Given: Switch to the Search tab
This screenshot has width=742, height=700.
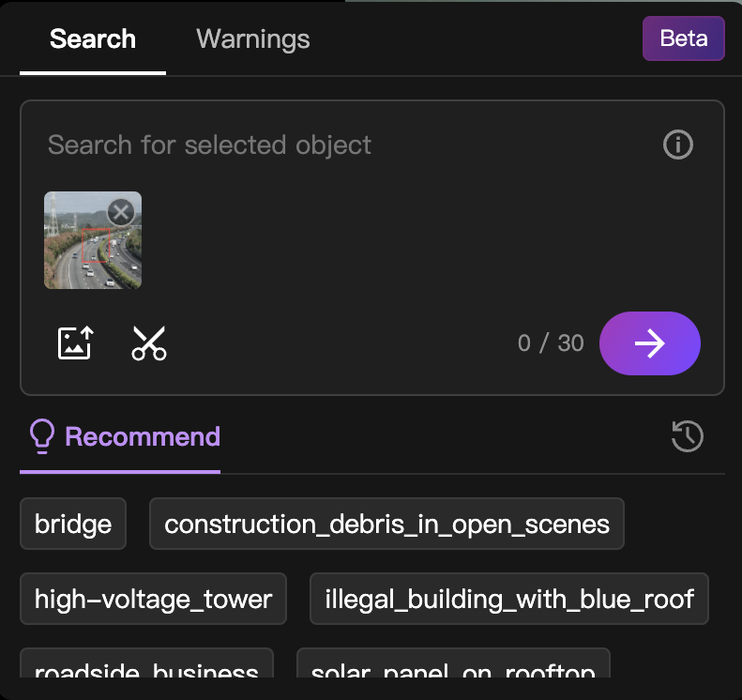Looking at the screenshot, I should coord(93,39).
